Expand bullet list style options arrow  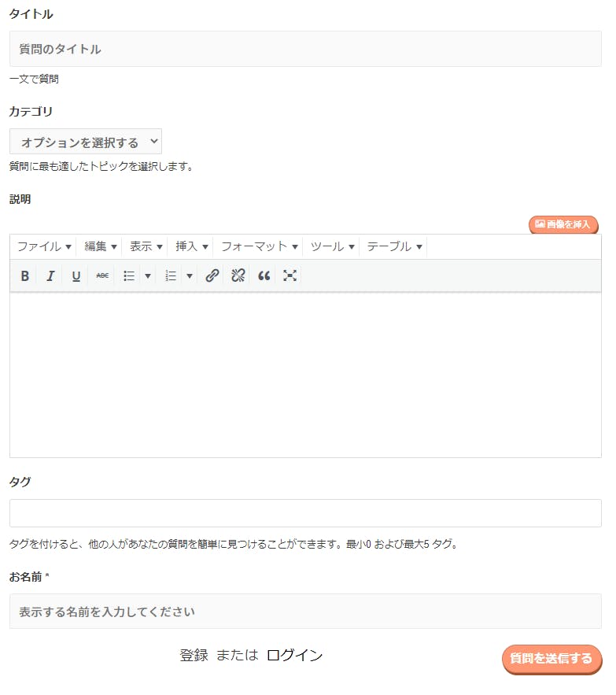pos(148,276)
